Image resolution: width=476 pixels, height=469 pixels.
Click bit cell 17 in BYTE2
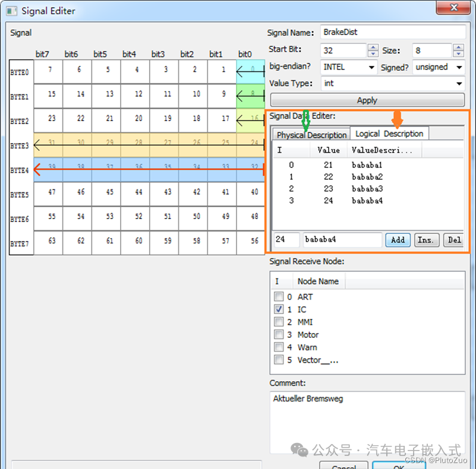point(222,121)
